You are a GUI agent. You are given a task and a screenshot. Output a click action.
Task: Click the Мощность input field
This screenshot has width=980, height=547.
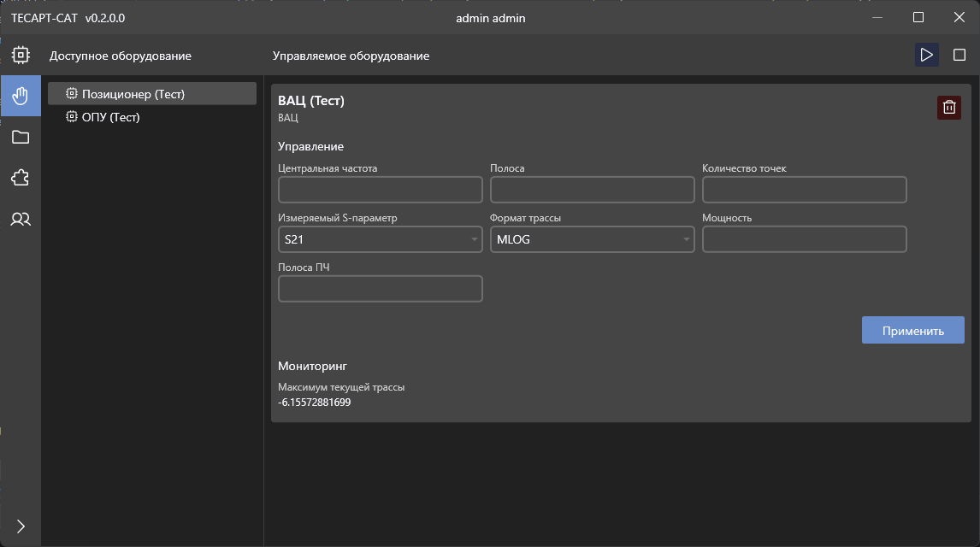(x=805, y=239)
